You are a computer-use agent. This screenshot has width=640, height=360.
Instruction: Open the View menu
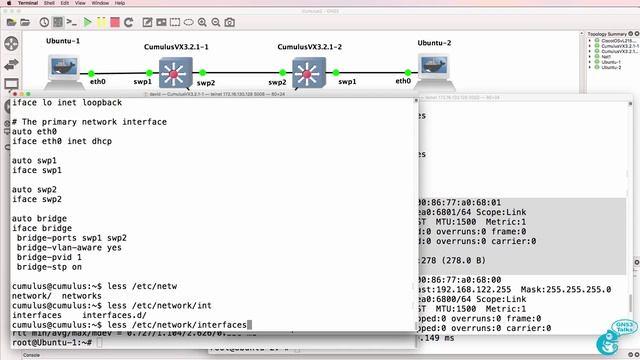point(80,3)
